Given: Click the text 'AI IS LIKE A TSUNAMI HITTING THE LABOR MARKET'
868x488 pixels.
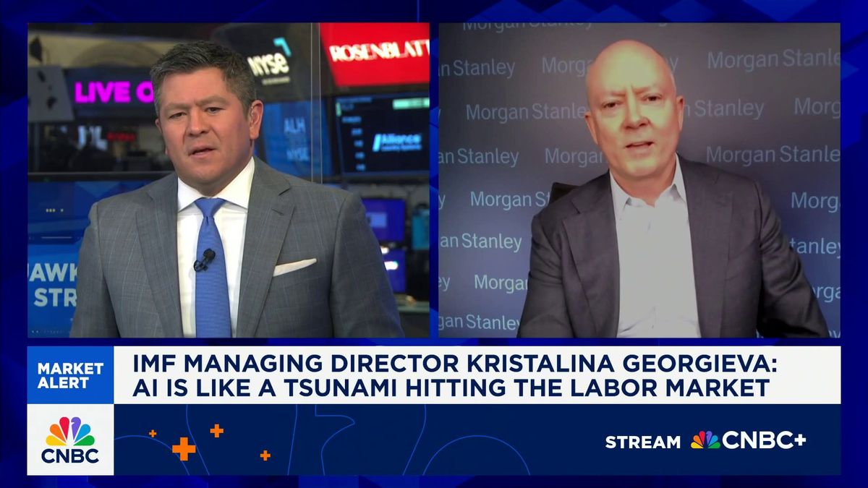Looking at the screenshot, I should pyautogui.click(x=451, y=388).
